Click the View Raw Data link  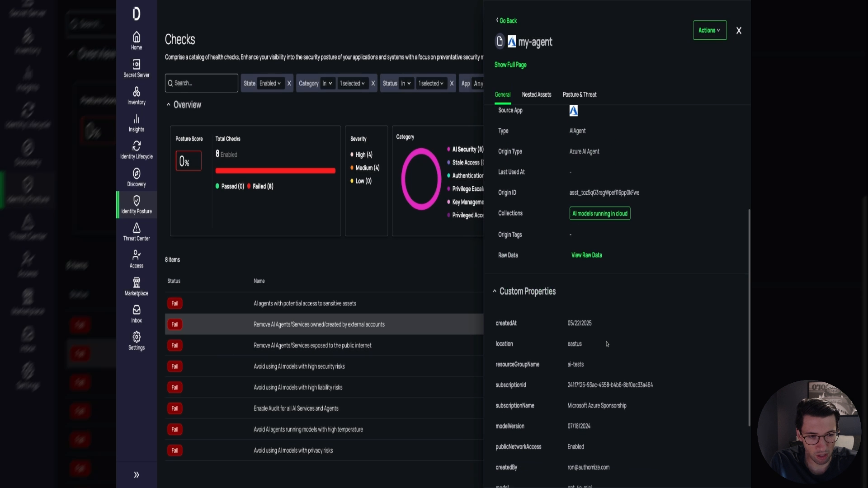coord(586,255)
